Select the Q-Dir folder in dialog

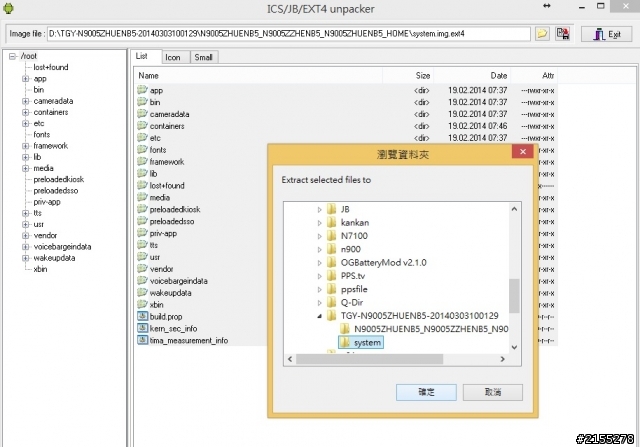point(352,302)
